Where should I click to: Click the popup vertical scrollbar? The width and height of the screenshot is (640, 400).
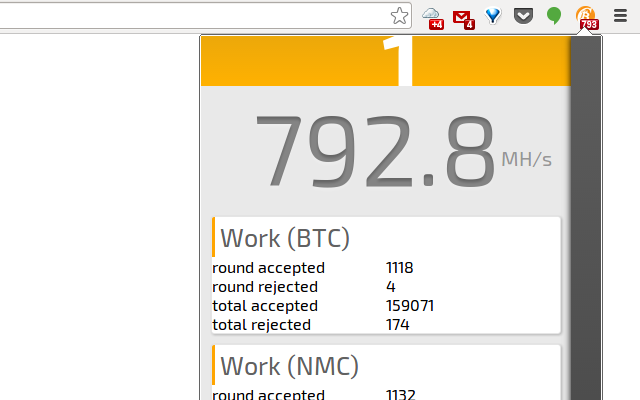click(x=586, y=218)
